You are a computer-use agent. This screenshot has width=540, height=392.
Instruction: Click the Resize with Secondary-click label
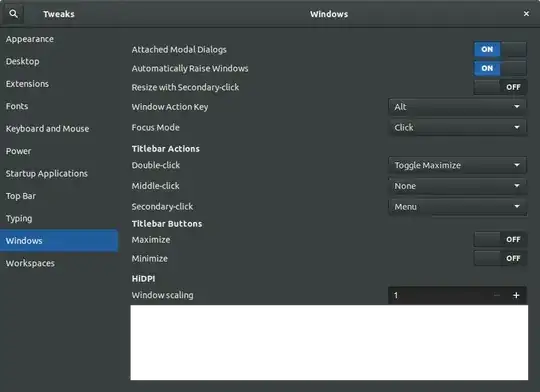point(185,87)
